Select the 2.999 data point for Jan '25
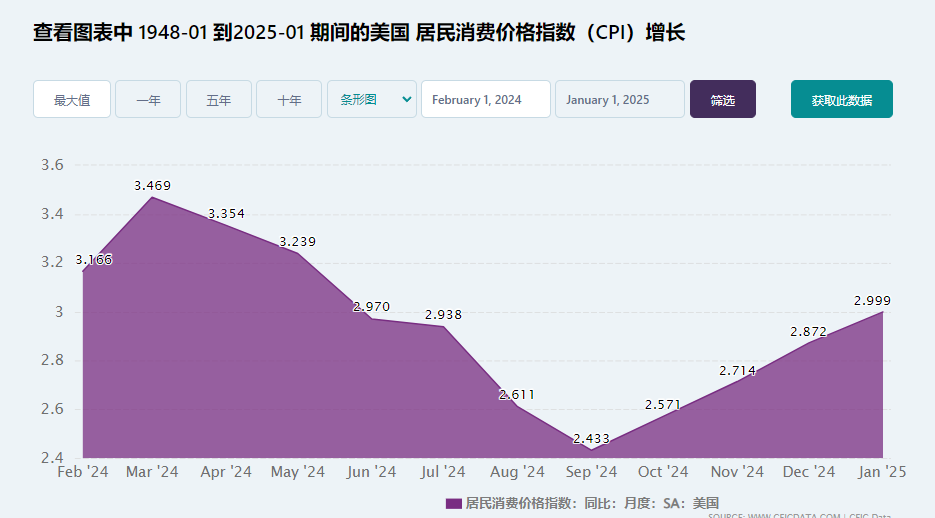Screen dimensions: 935x518 tap(872, 301)
